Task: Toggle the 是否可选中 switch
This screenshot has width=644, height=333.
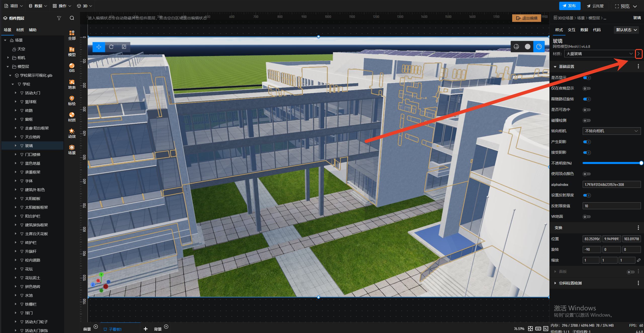Action: click(587, 110)
